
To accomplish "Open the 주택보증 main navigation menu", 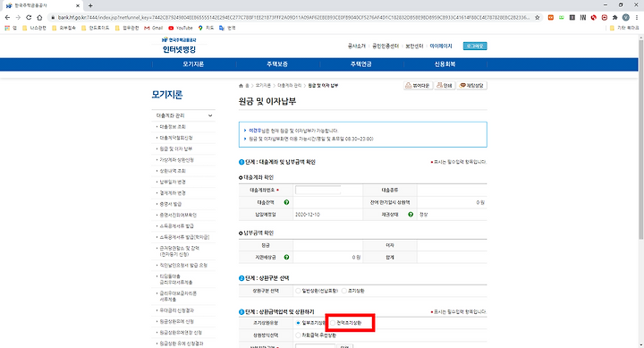I will pyautogui.click(x=277, y=64).
